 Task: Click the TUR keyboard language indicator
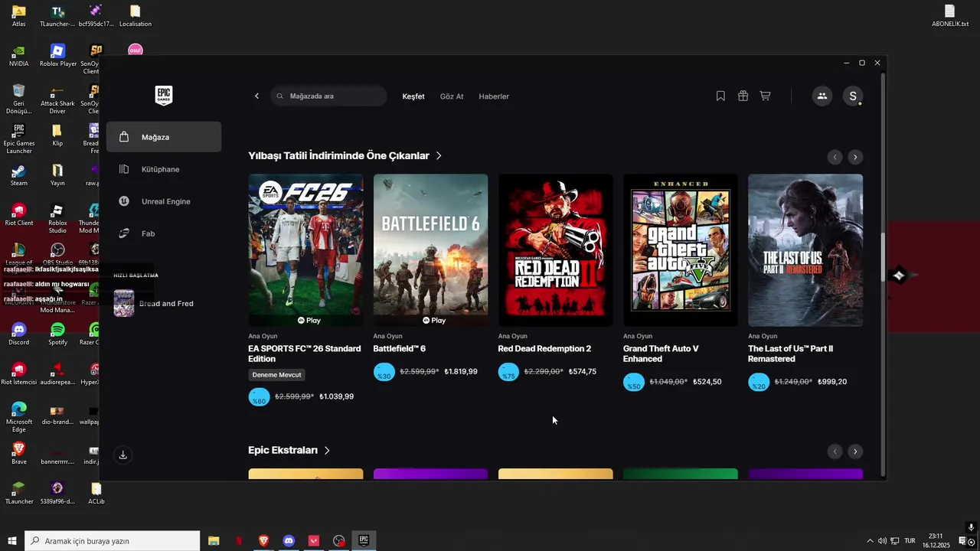(x=910, y=541)
